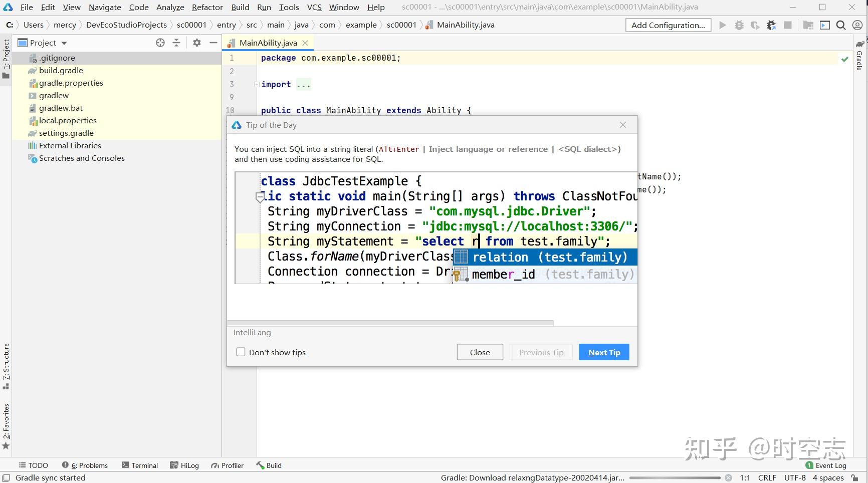The width and height of the screenshot is (868, 483).
Task: Click the Run (green play) toolbar icon
Action: pyautogui.click(x=722, y=25)
